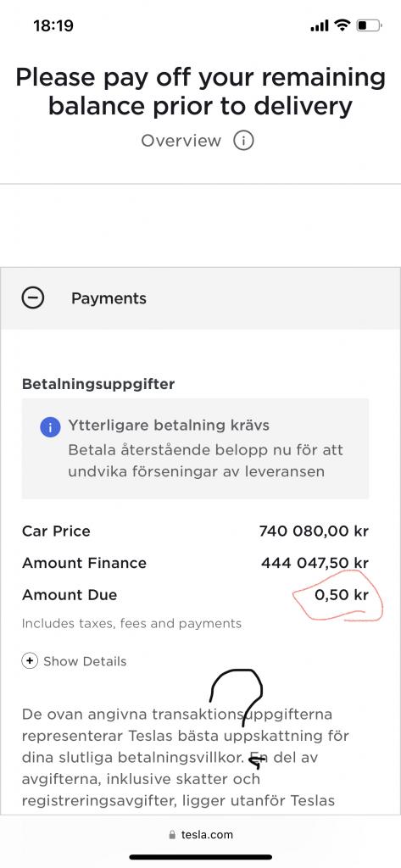Tap the Betalningsuppgifter heading
Viewport: 401px width, 868px height.
pos(98,384)
